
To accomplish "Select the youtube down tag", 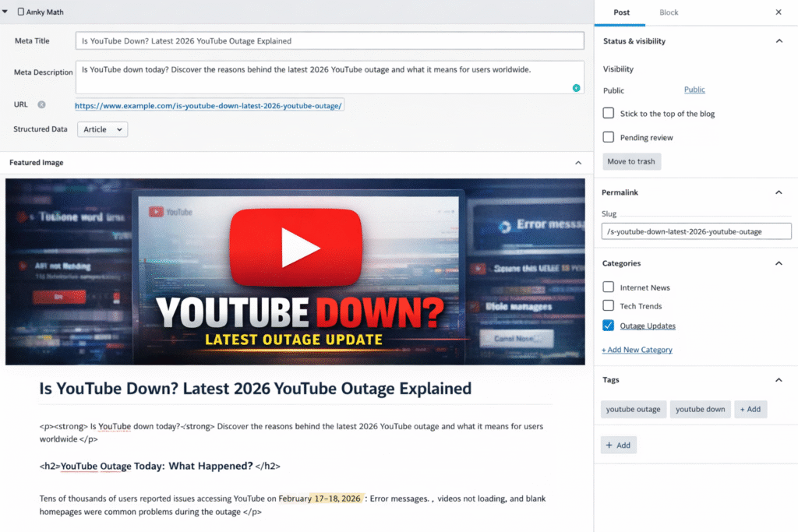I will 701,409.
